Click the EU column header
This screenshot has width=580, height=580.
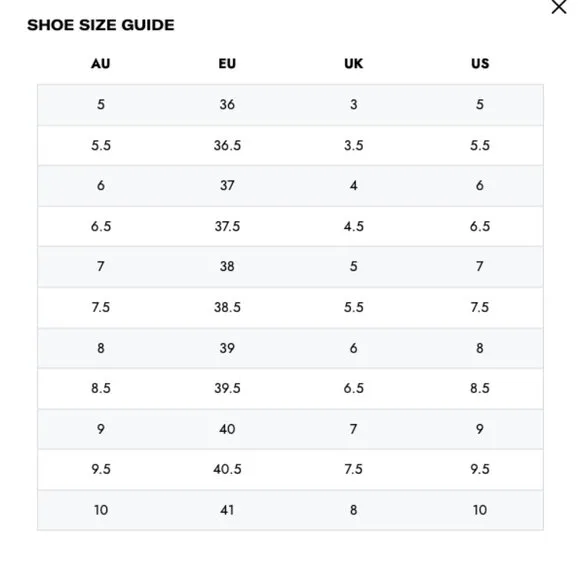tap(227, 64)
